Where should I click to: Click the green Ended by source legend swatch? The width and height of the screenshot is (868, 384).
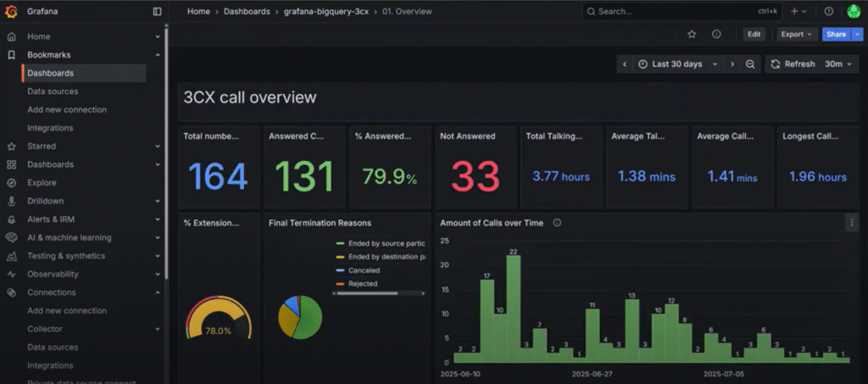pyautogui.click(x=340, y=243)
